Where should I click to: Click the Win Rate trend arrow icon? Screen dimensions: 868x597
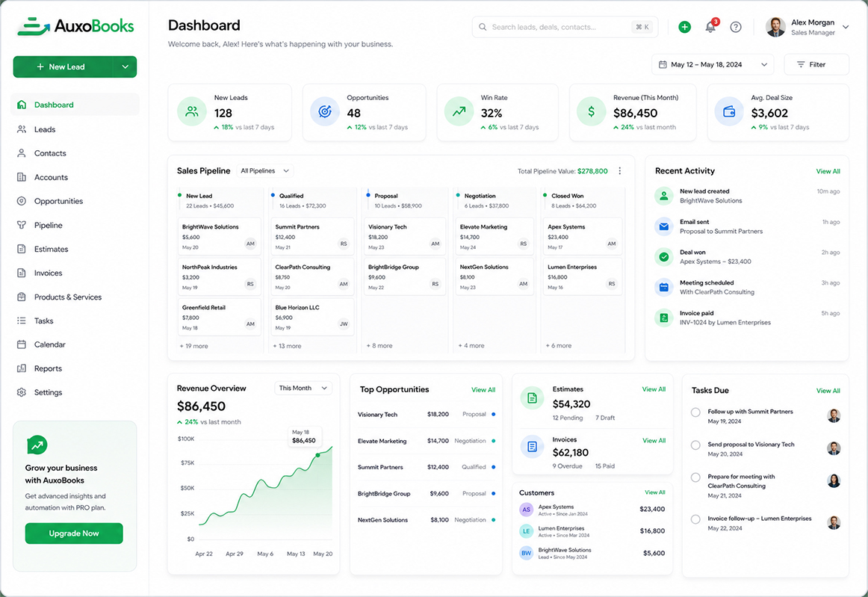point(459,111)
